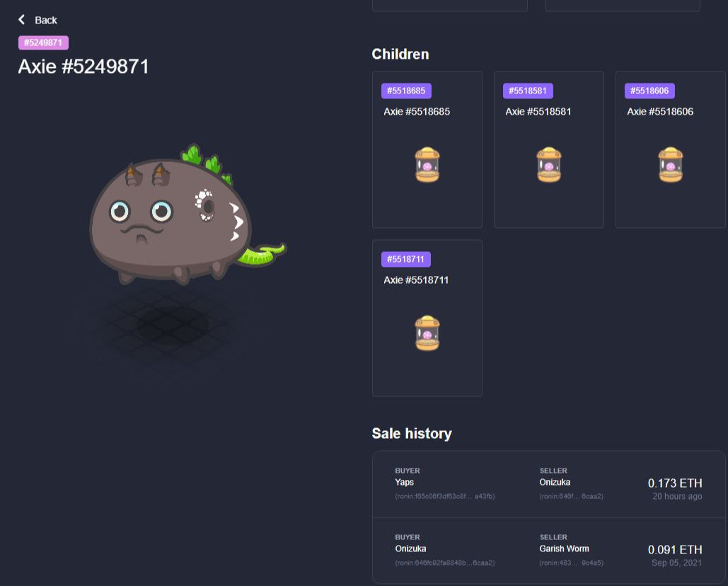Click the 0.091 ETH sale price
The height and width of the screenshot is (586, 728).
(x=675, y=549)
